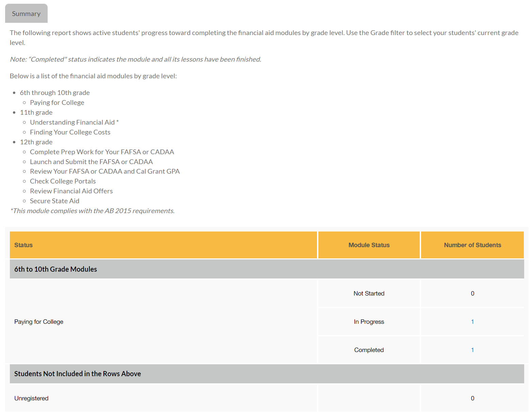Select the Secure State Aid list item

[x=54, y=201]
